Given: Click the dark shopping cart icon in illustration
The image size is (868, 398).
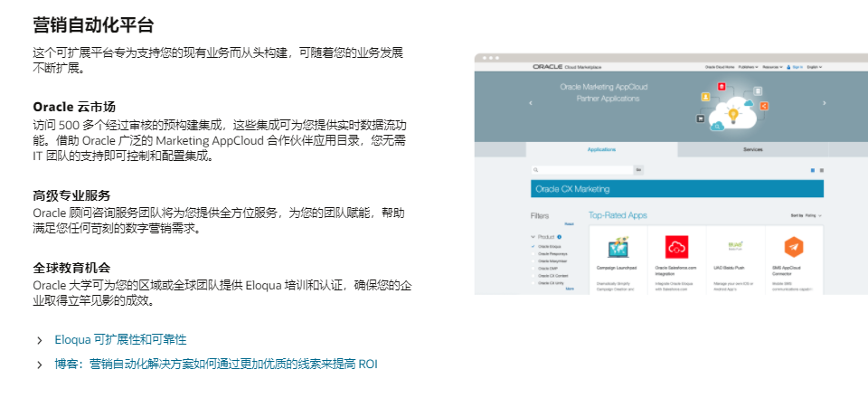Looking at the screenshot, I should pos(700,118).
